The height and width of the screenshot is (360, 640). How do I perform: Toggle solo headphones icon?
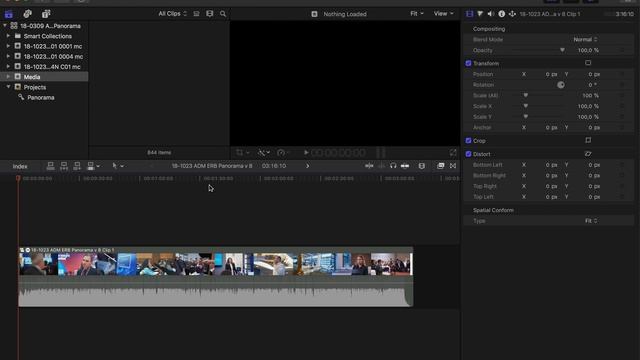393,166
